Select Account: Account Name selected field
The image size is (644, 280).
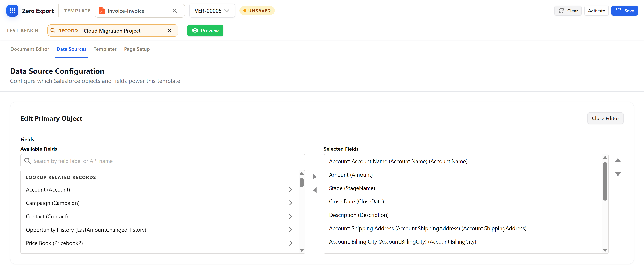pos(463,161)
